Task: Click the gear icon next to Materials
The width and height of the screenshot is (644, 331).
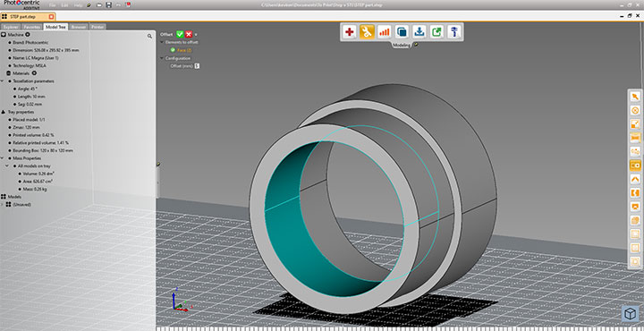Action: pos(34,73)
